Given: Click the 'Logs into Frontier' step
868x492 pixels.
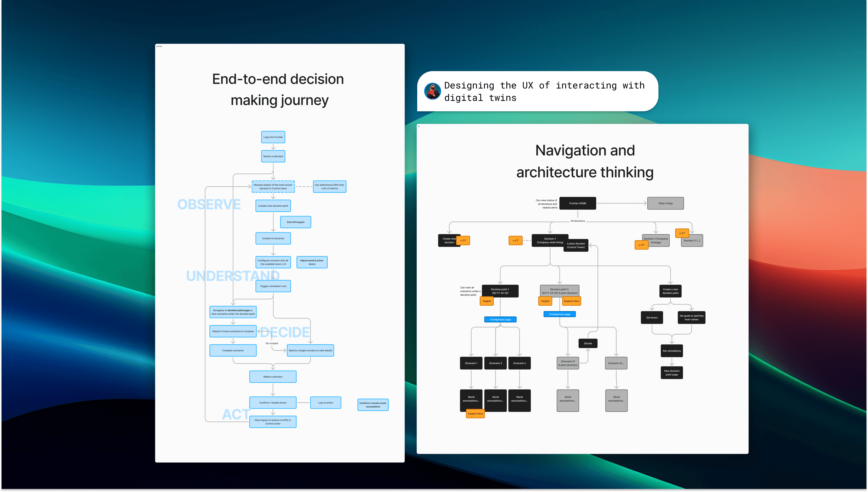Looking at the screenshot, I should [x=273, y=137].
